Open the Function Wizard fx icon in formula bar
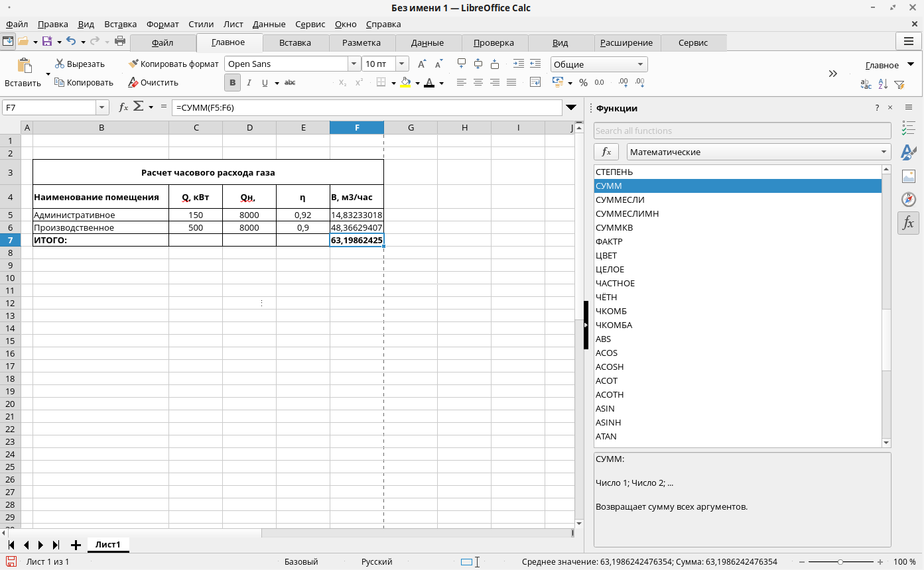 (x=123, y=107)
